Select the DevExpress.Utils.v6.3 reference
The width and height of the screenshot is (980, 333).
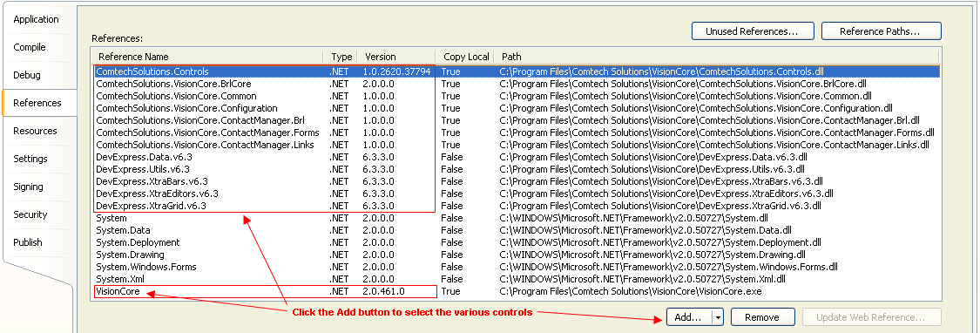tap(517, 169)
